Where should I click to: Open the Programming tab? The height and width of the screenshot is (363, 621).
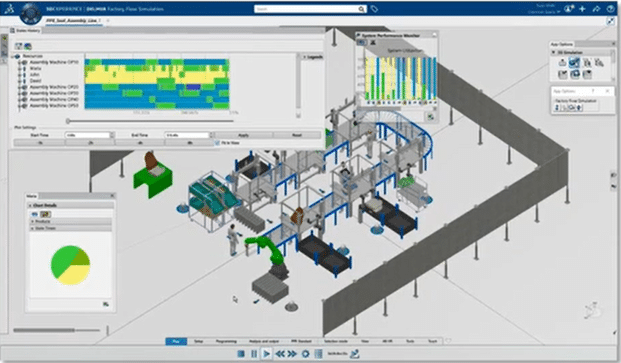point(226,341)
